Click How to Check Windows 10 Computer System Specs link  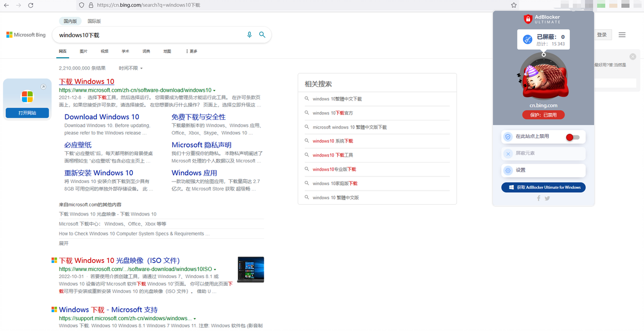coord(135,234)
